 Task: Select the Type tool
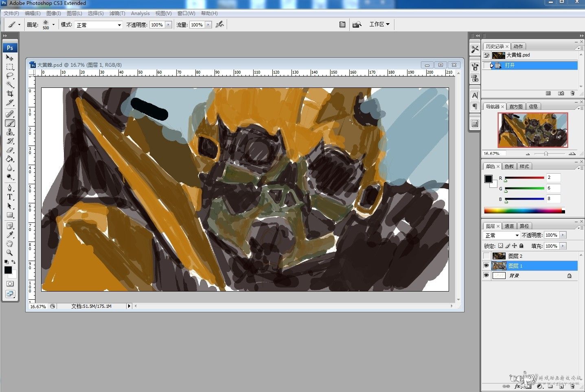(x=10, y=197)
